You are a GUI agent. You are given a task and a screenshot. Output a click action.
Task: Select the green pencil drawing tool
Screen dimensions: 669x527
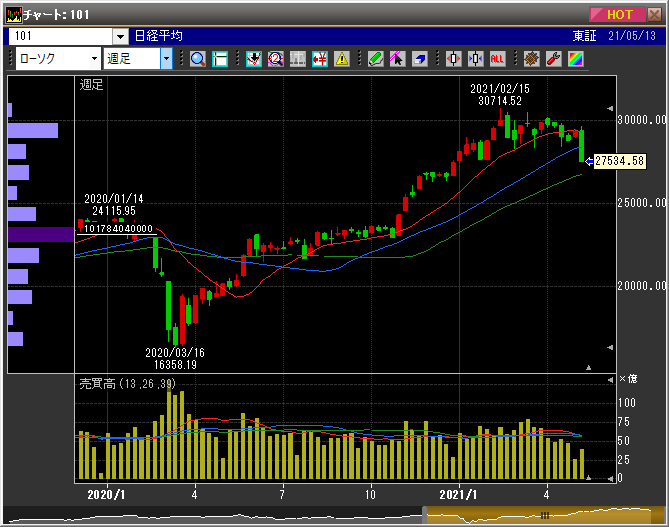(376, 59)
